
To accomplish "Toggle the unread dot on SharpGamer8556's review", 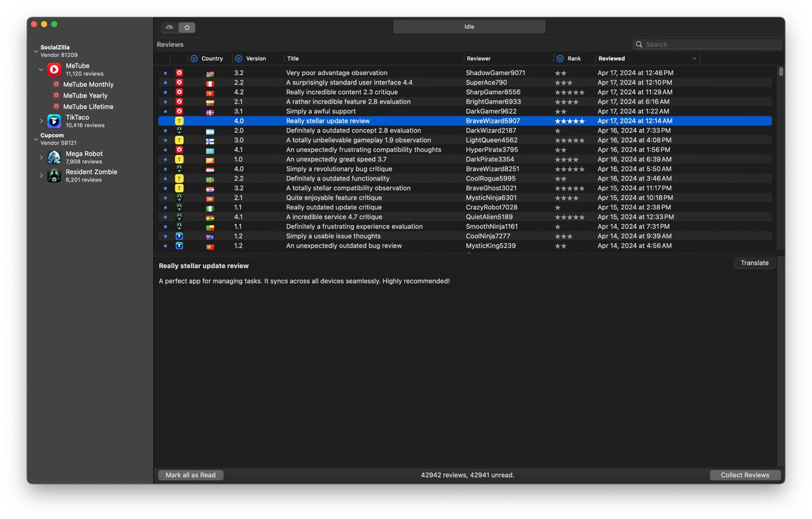I will coord(165,92).
